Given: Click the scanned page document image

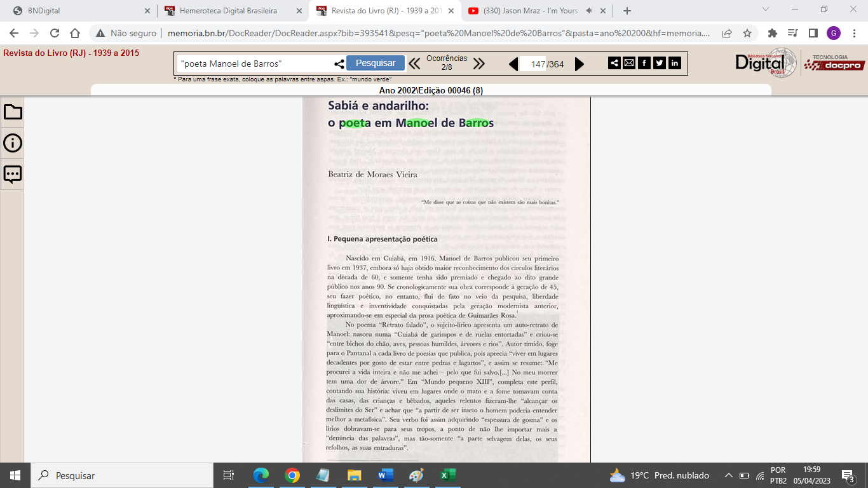Looking at the screenshot, I should point(446,280).
